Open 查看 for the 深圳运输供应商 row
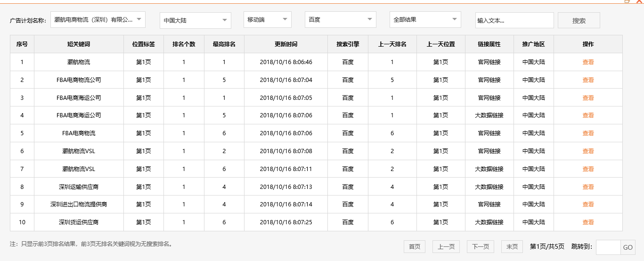This screenshot has height=261, width=644. [588, 187]
